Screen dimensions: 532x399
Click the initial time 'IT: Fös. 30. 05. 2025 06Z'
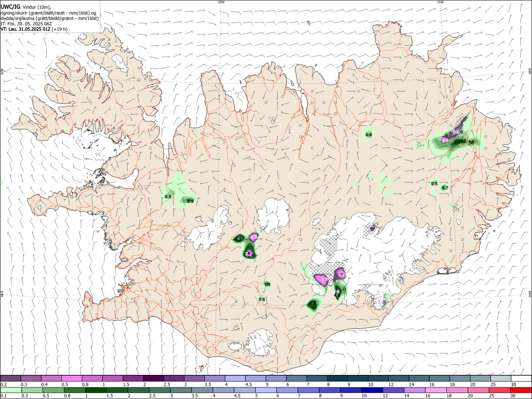coord(26,24)
